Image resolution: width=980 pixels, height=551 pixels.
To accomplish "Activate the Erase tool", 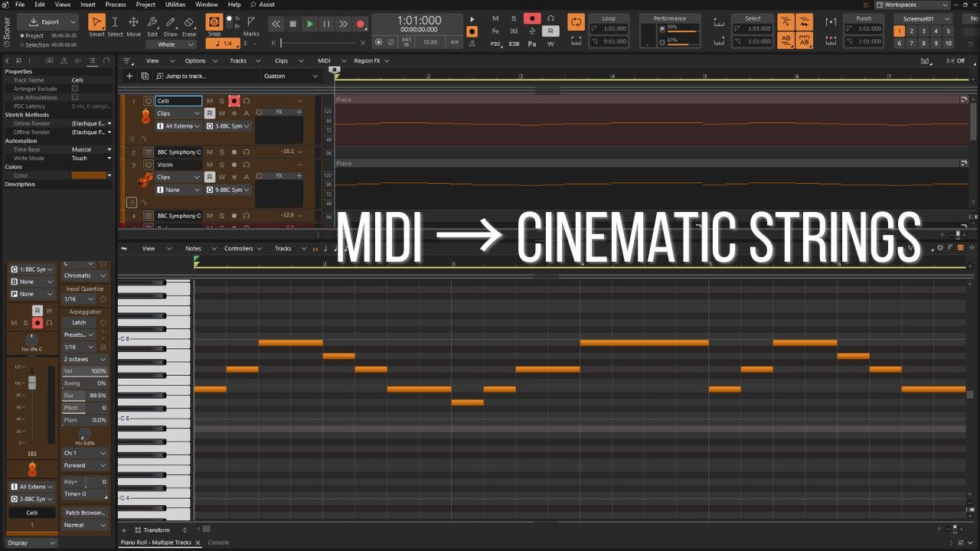I will point(189,22).
